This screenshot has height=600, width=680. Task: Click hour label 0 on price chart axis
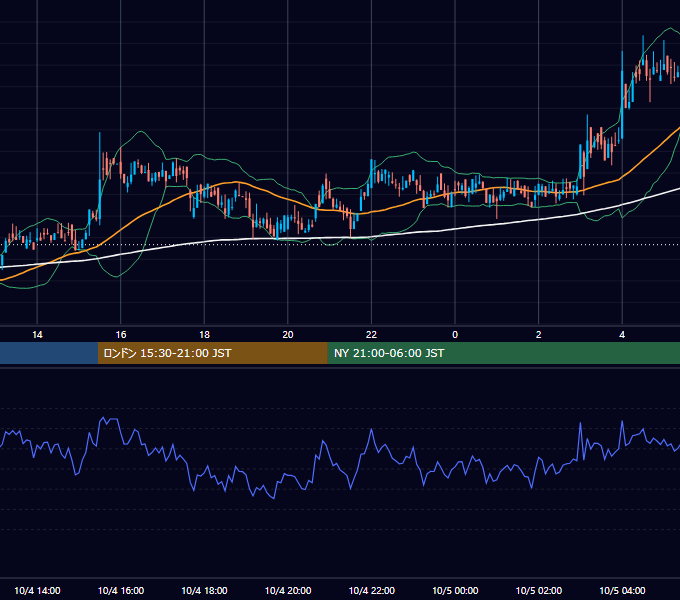[455, 335]
